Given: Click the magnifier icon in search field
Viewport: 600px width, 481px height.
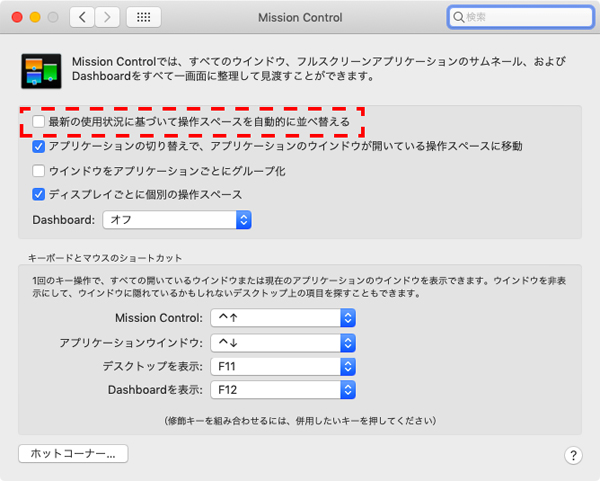Looking at the screenshot, I should (458, 17).
